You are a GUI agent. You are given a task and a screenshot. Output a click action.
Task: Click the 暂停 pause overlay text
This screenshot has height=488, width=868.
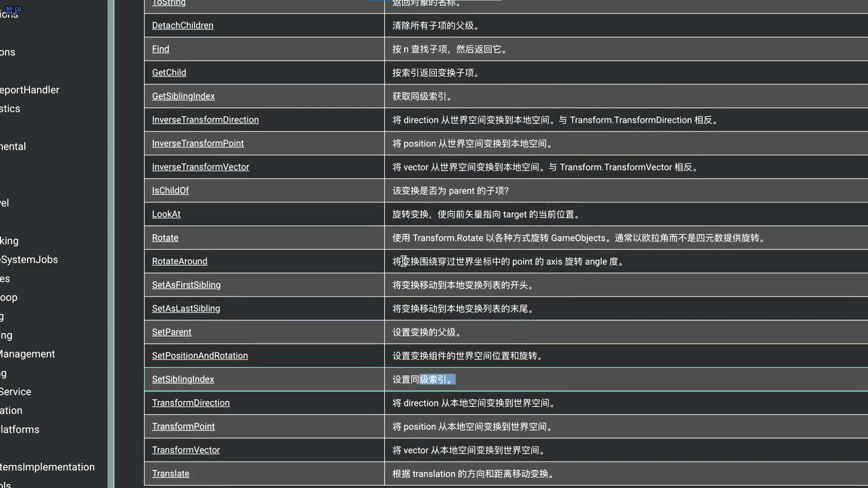[x=14, y=10]
